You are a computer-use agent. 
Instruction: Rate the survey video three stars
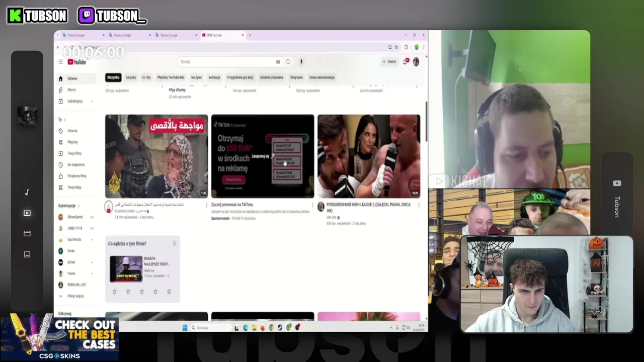[142, 291]
